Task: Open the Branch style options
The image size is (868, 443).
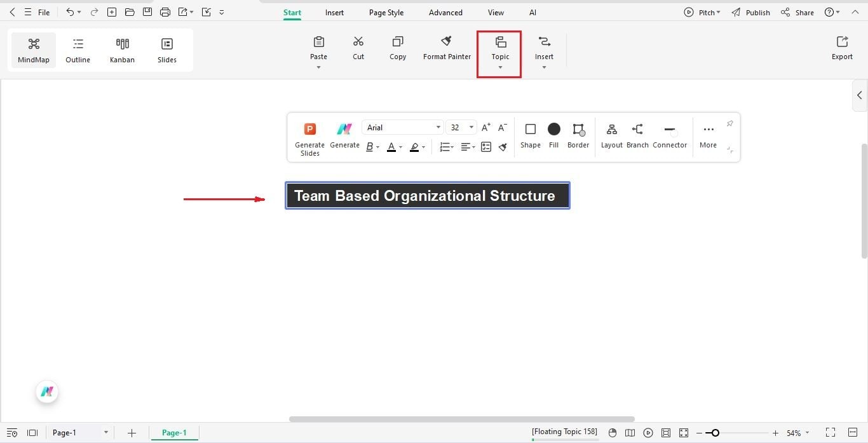Action: point(637,135)
